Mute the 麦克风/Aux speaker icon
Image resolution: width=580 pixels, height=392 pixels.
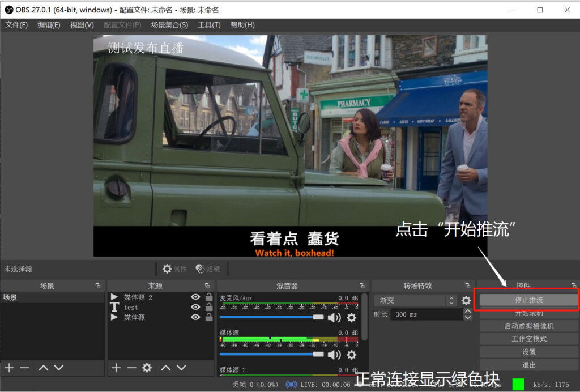click(x=334, y=317)
